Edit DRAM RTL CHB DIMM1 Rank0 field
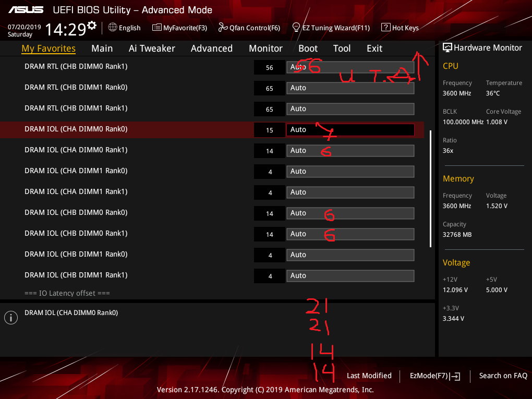The image size is (532, 399). coord(350,88)
